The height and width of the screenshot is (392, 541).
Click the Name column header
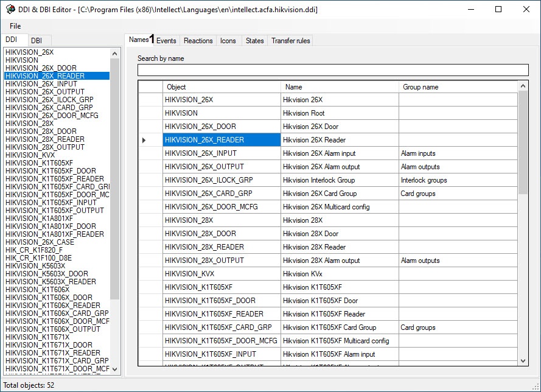coord(340,87)
